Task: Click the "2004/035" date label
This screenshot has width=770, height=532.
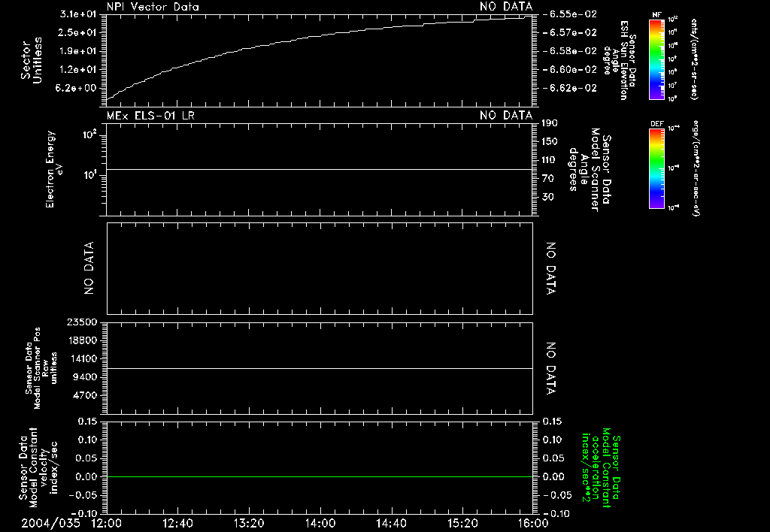Action: point(50,523)
